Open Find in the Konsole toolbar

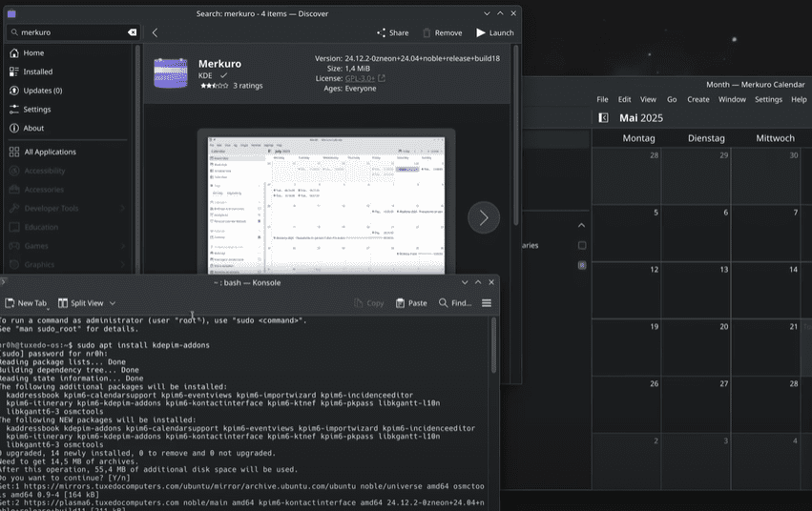(x=455, y=303)
